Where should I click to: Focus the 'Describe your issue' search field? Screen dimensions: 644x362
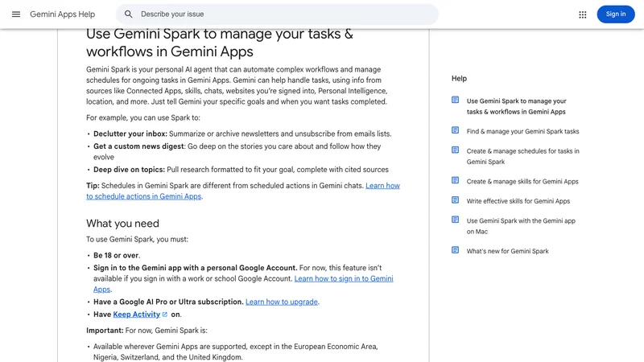pyautogui.click(x=277, y=14)
